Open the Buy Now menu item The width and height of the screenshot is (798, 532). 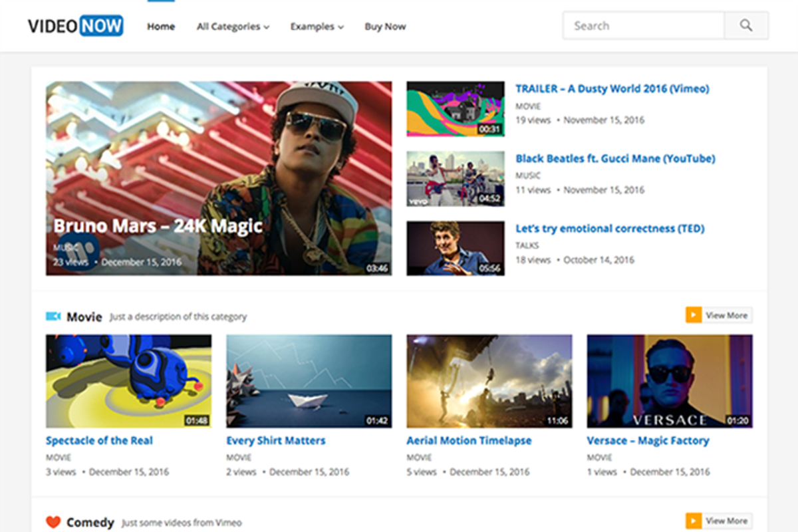[x=385, y=27]
